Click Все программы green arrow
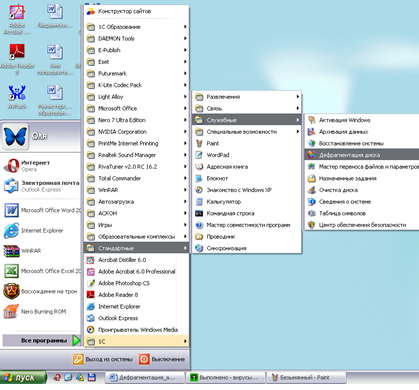 coord(77,340)
